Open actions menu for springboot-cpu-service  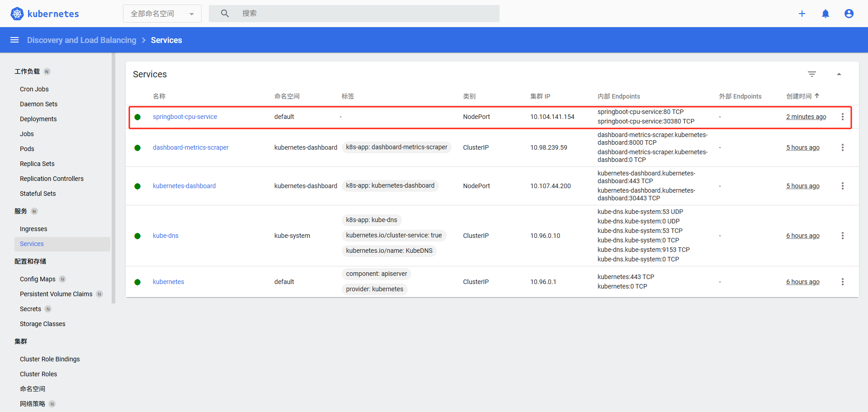[x=843, y=117]
